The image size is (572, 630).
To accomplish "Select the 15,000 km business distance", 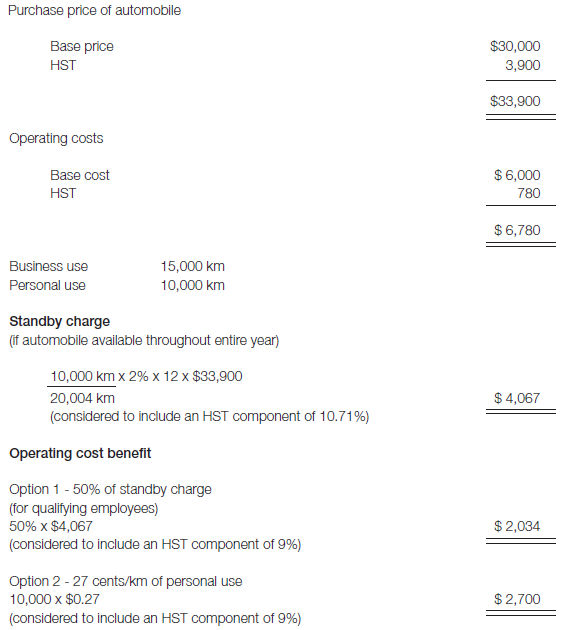I will [193, 266].
